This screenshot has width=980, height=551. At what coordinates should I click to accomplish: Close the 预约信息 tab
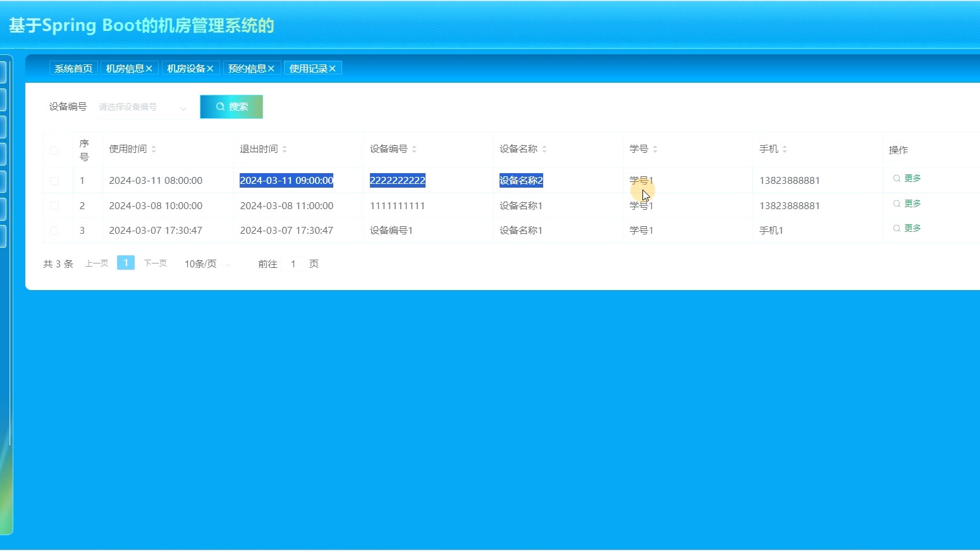(x=271, y=68)
